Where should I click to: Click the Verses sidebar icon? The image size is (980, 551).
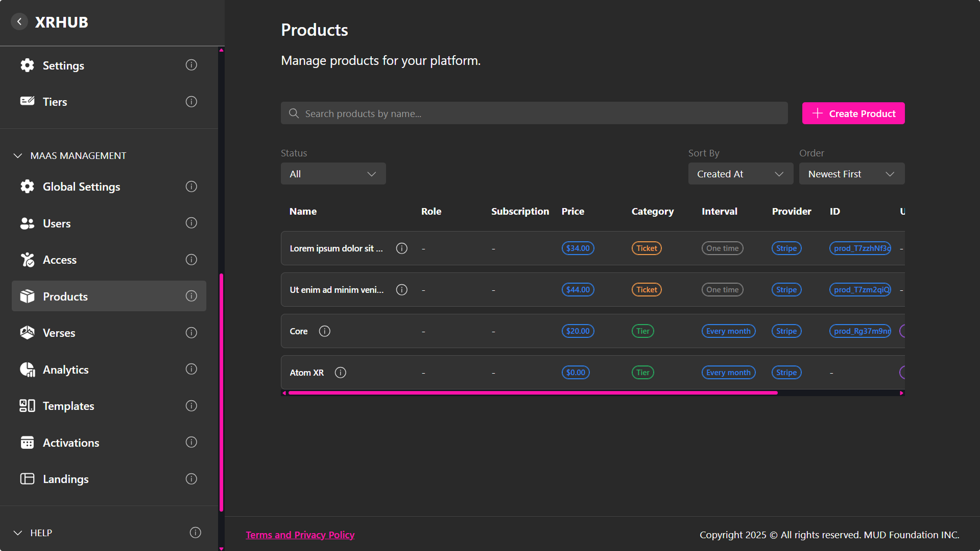tap(27, 333)
